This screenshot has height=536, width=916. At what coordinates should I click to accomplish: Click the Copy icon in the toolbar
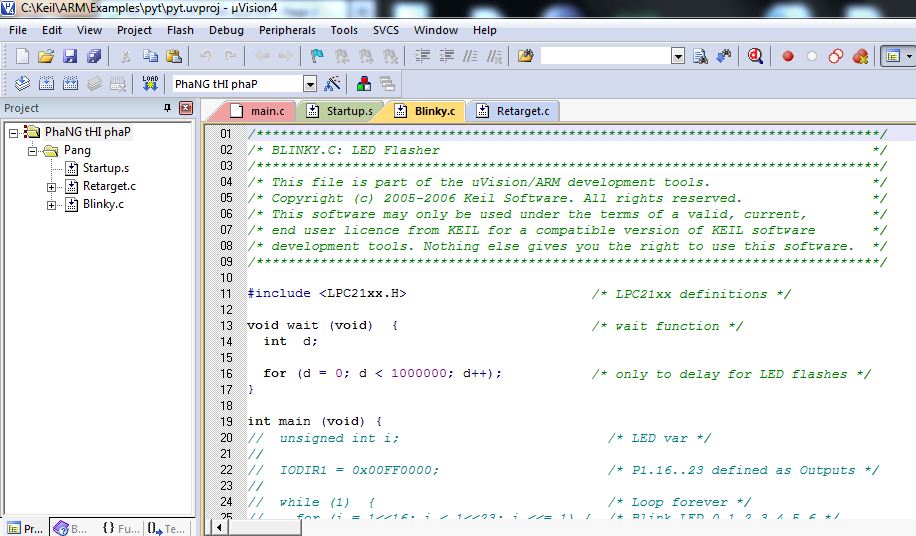[150, 56]
